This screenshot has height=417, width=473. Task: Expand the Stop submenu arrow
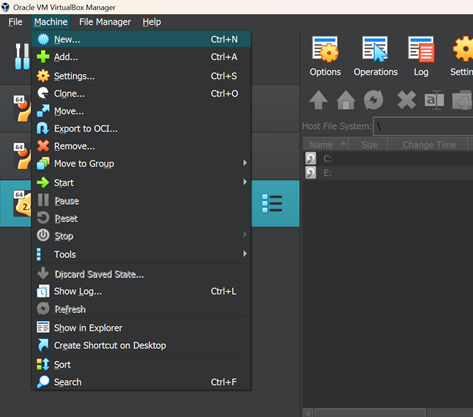(245, 235)
